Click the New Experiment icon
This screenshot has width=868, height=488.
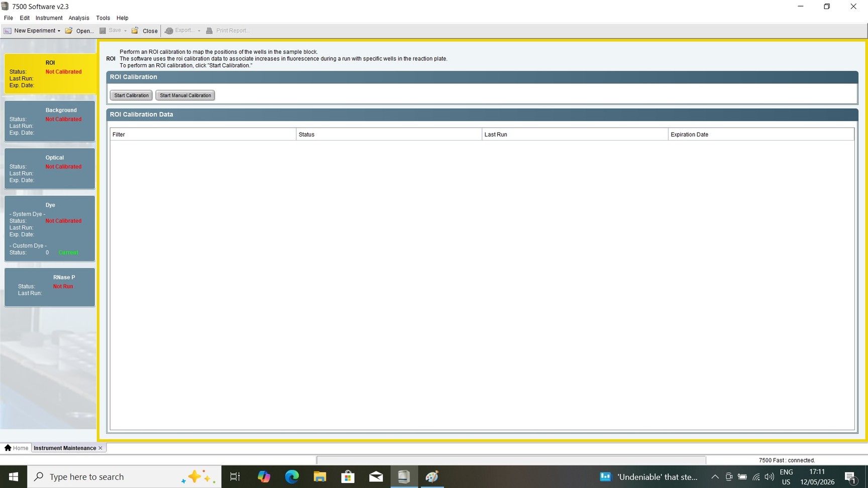8,31
